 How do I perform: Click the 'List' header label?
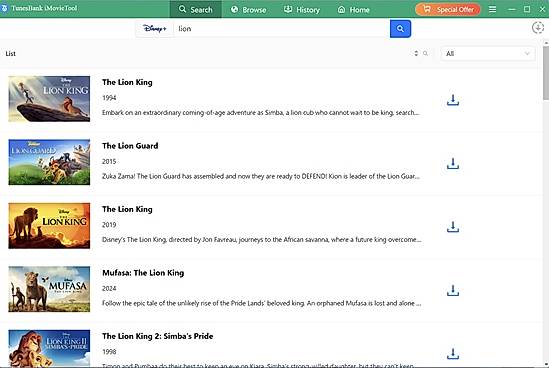11,54
